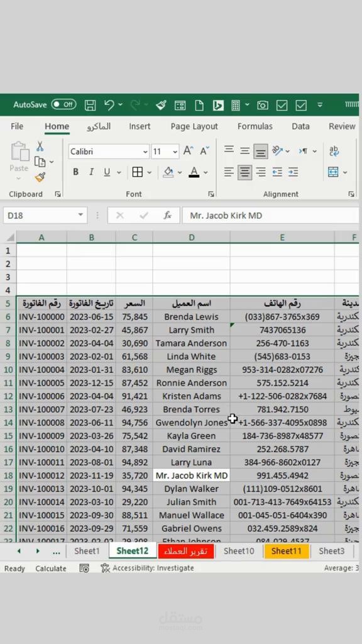Viewport: 362px width, 644px height.
Task: Select column header D
Action: [x=191, y=237]
